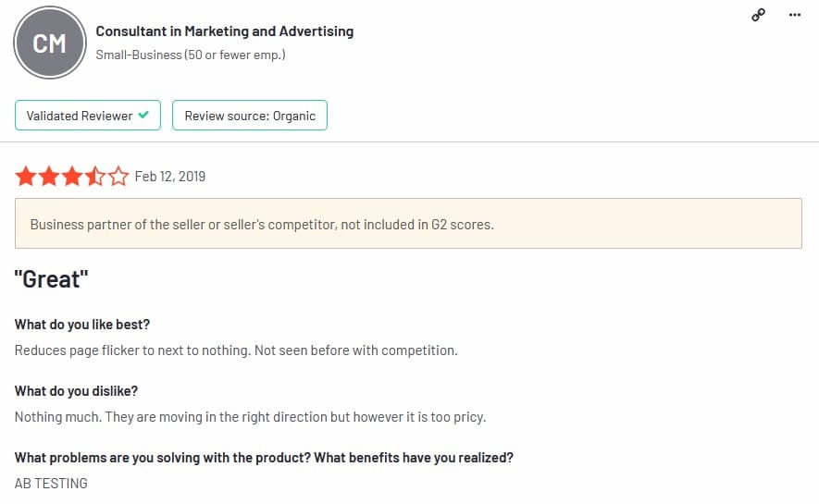Click the Feb 12, 2019 review date
Screen dimensions: 819x504
point(170,177)
